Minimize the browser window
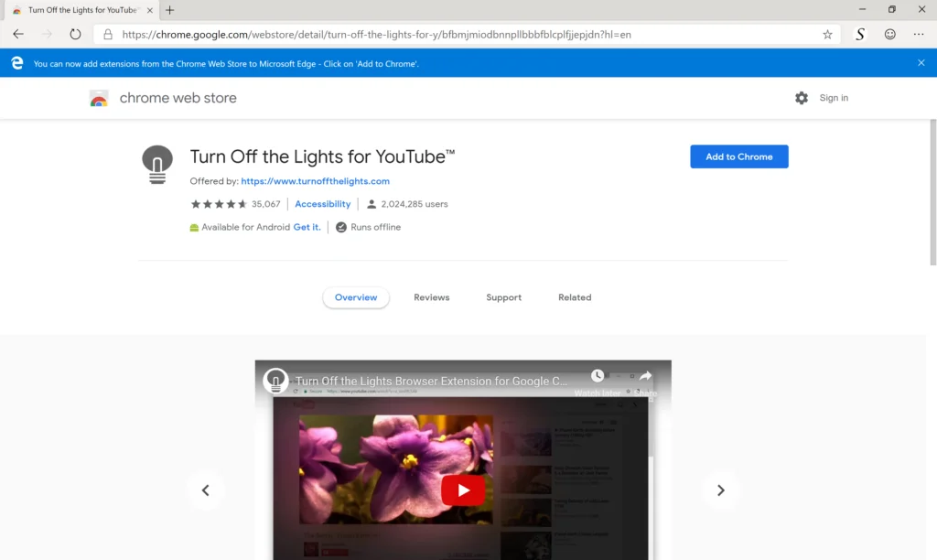This screenshot has height=560, width=937. (x=862, y=9)
